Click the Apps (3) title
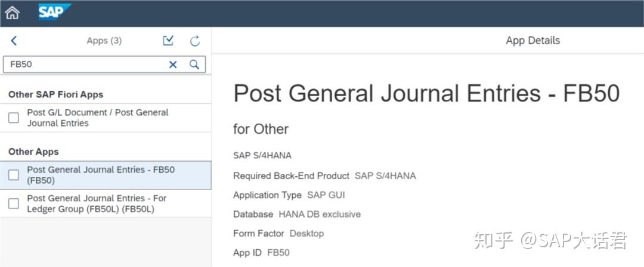Image resolution: width=644 pixels, height=267 pixels. 104,41
